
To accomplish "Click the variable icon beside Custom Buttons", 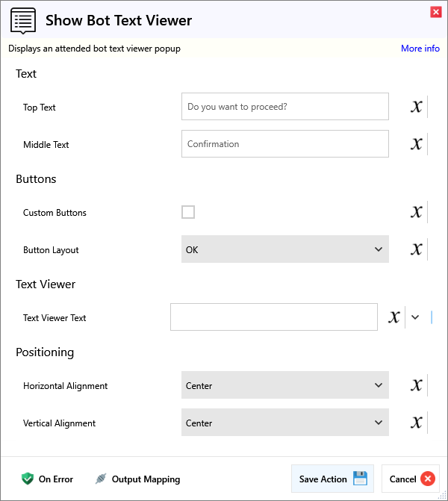I will click(x=417, y=212).
